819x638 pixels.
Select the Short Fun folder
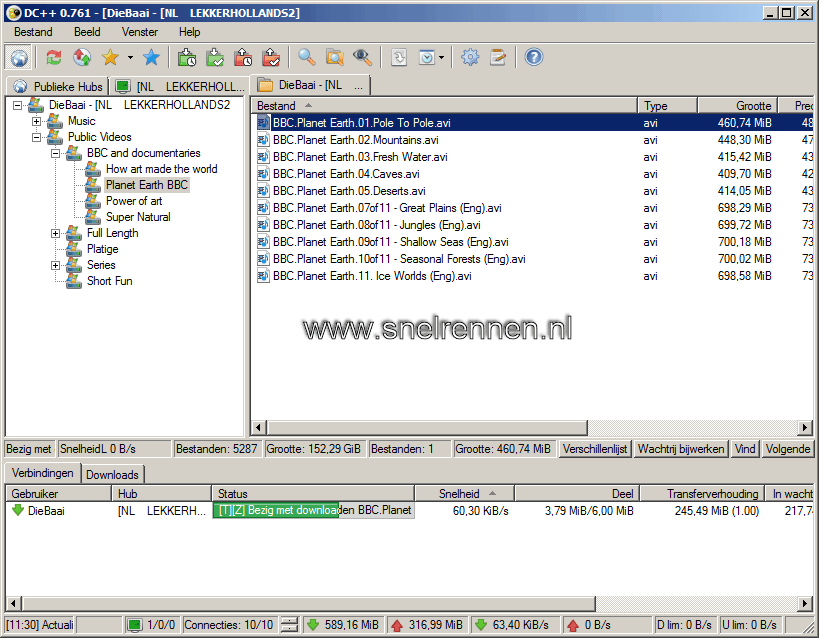coord(110,281)
